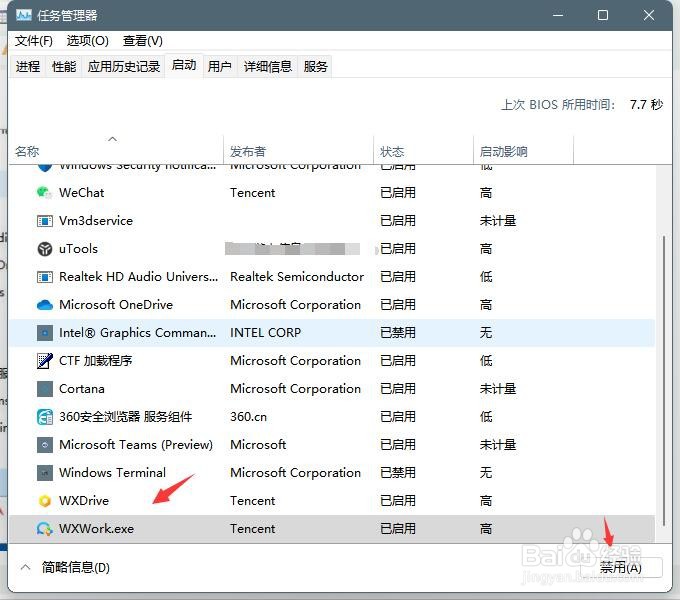
Task: Click the 360安全浏览器 browser icon
Action: 45,417
